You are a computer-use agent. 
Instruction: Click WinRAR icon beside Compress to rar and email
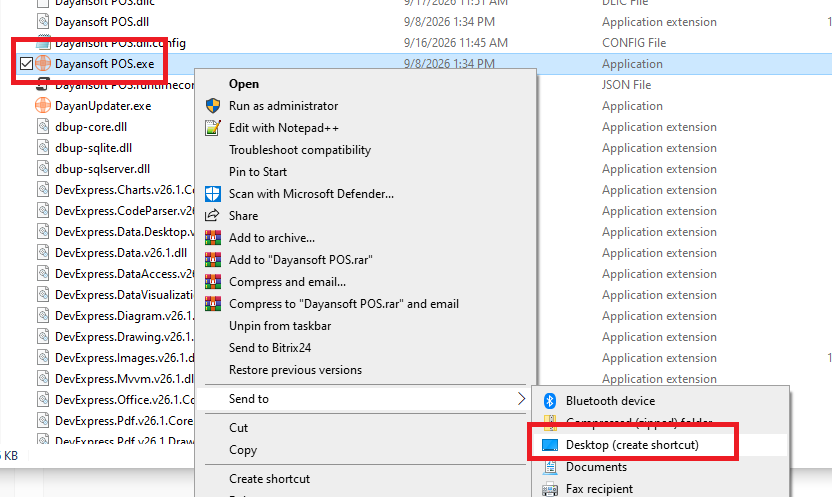pyautogui.click(x=213, y=304)
